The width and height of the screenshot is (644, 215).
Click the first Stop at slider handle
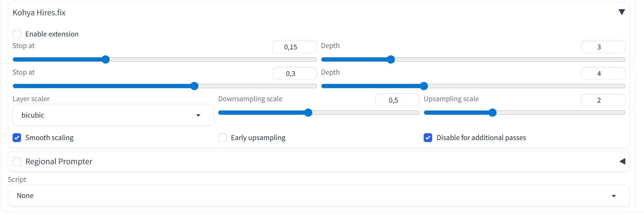106,60
